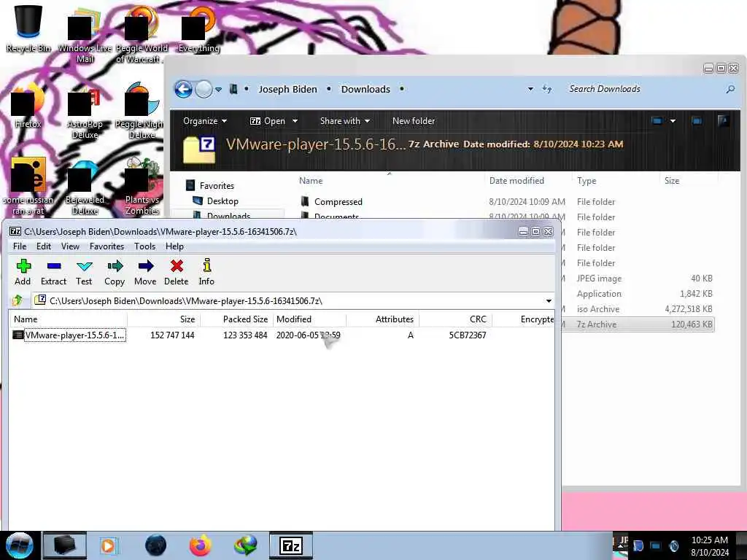Click the Copy toolbar icon in 7-Zip
Screen dimensions: 747x560
(x=115, y=272)
